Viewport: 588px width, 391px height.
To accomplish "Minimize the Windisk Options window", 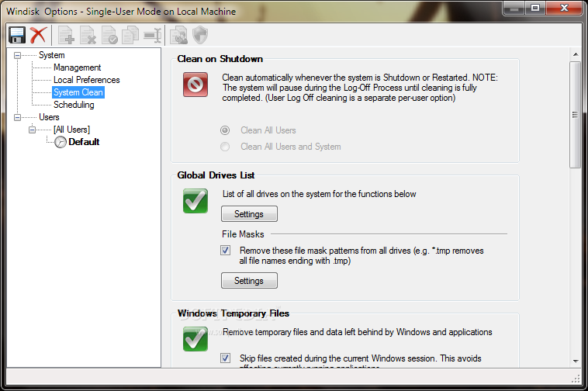I will tap(514, 8).
